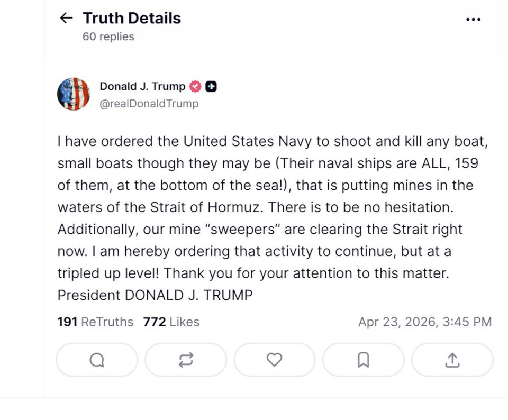
Task: Share the post using the upload icon
Action: [452, 360]
